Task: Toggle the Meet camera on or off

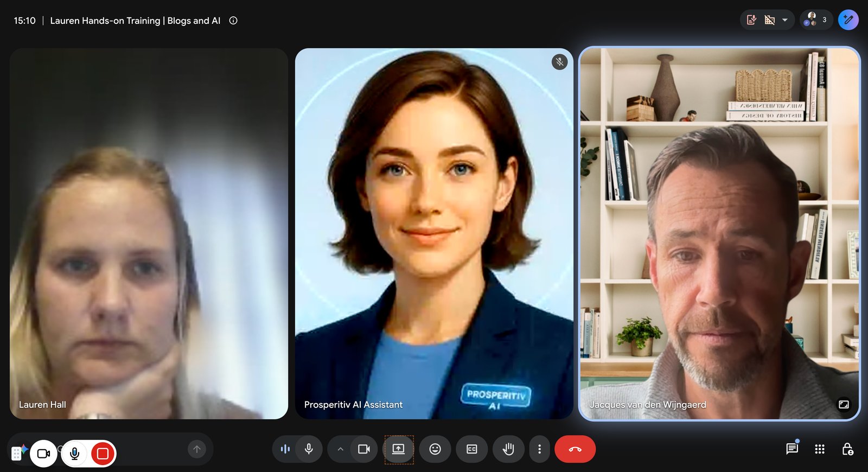Action: coord(364,449)
